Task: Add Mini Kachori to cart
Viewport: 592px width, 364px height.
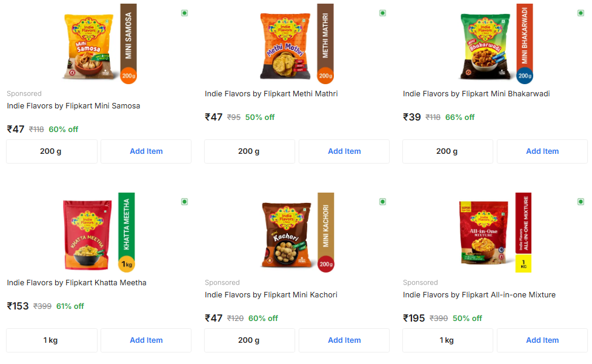Action: [x=344, y=340]
